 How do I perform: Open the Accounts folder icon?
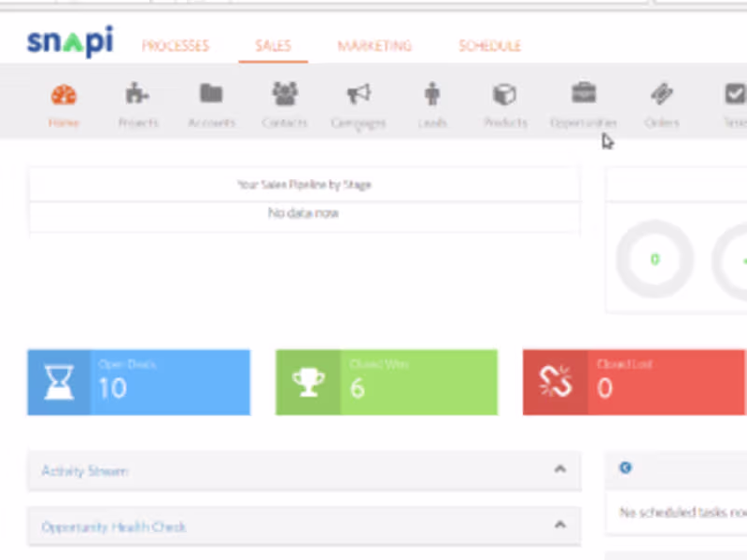click(211, 93)
